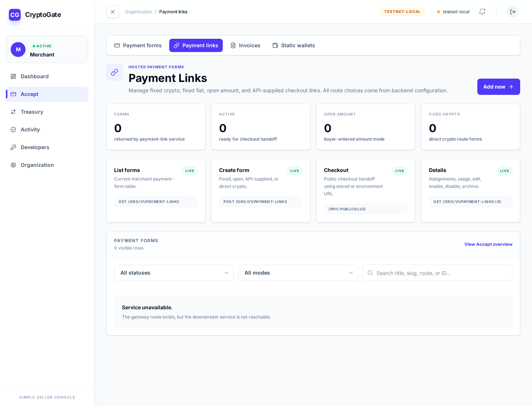Click the FORMS stat card
The height and width of the screenshot is (406, 532).
pyautogui.click(x=156, y=127)
